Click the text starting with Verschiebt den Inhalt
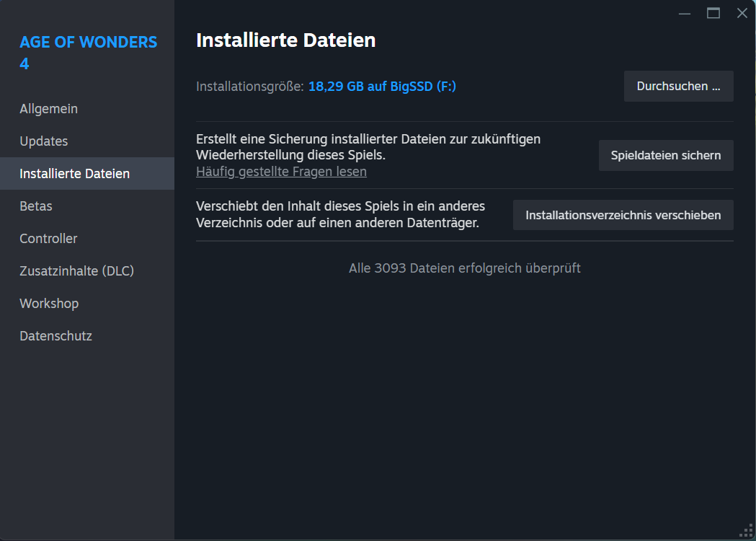The height and width of the screenshot is (541, 756). (340, 215)
